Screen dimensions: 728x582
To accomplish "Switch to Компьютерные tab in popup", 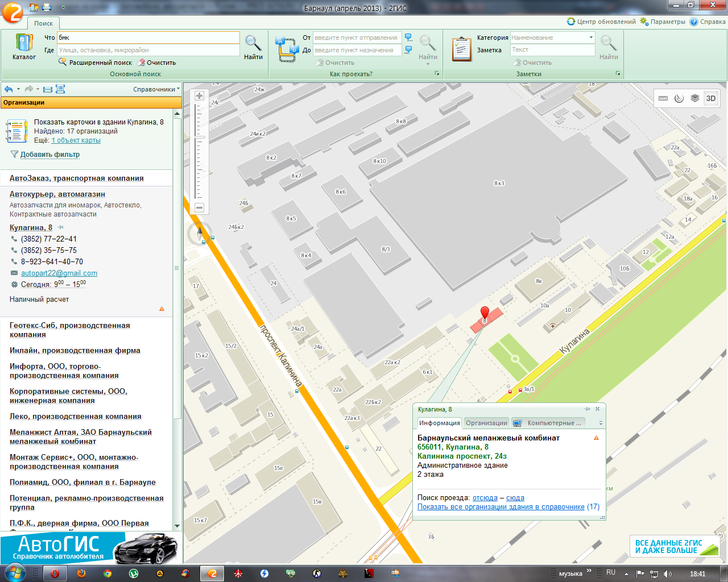I will point(548,423).
